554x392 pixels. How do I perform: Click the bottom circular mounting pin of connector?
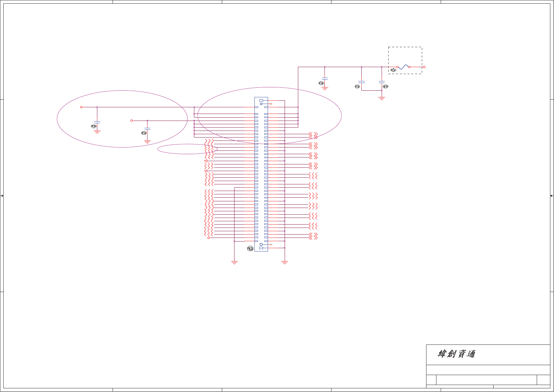pos(261,245)
